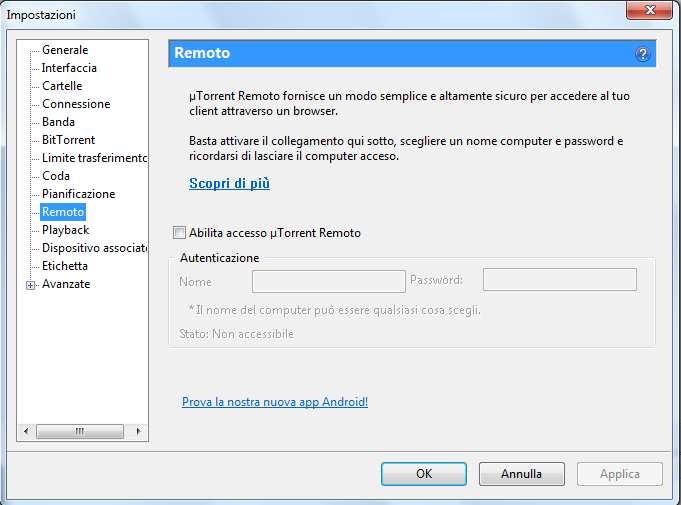Open BitTorrent settings section
Screen dimensions: 681x505
(x=68, y=140)
